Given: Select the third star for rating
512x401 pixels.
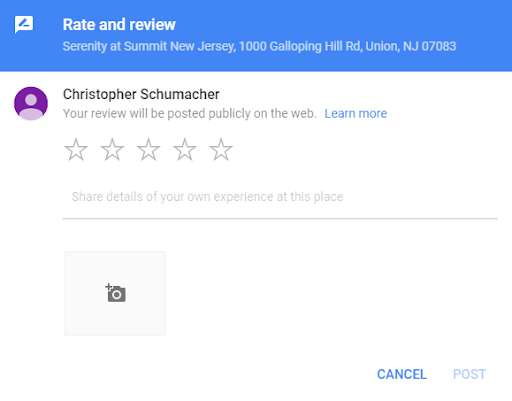Looking at the screenshot, I should pyautogui.click(x=148, y=150).
